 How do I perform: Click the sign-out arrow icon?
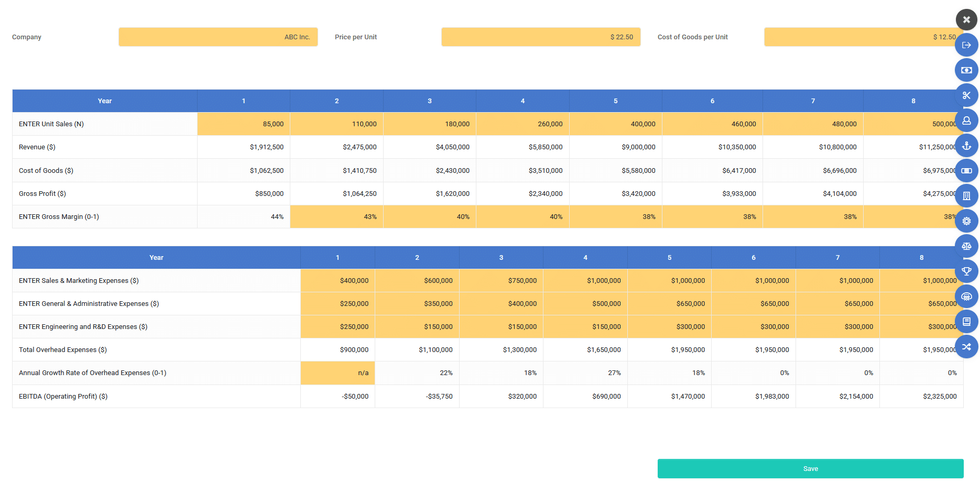tap(966, 45)
